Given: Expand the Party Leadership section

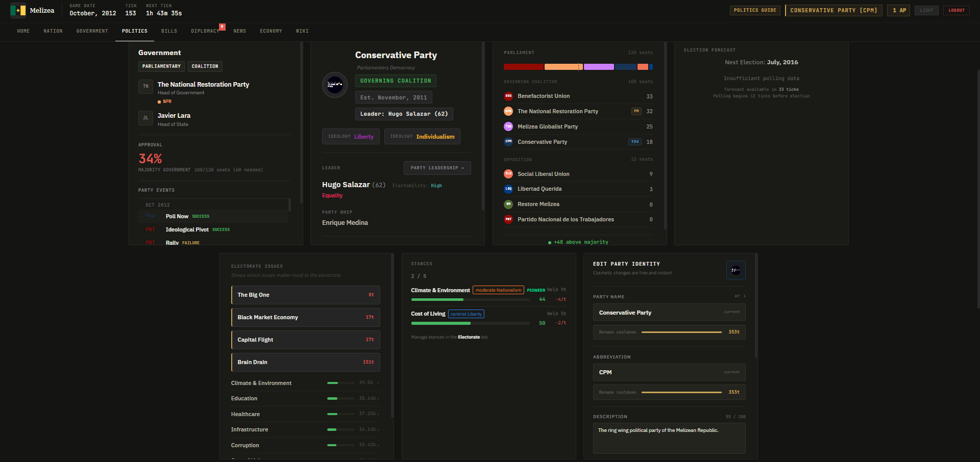Looking at the screenshot, I should point(437,168).
